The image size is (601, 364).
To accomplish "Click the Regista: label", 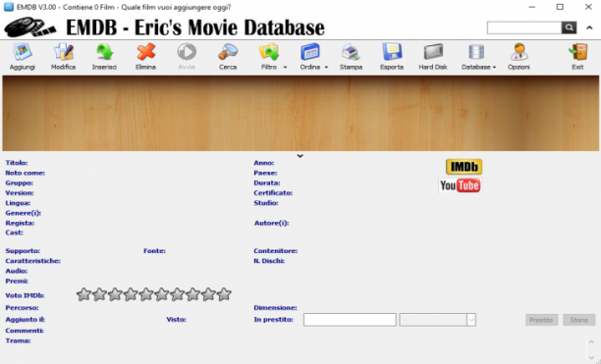I will click(20, 223).
